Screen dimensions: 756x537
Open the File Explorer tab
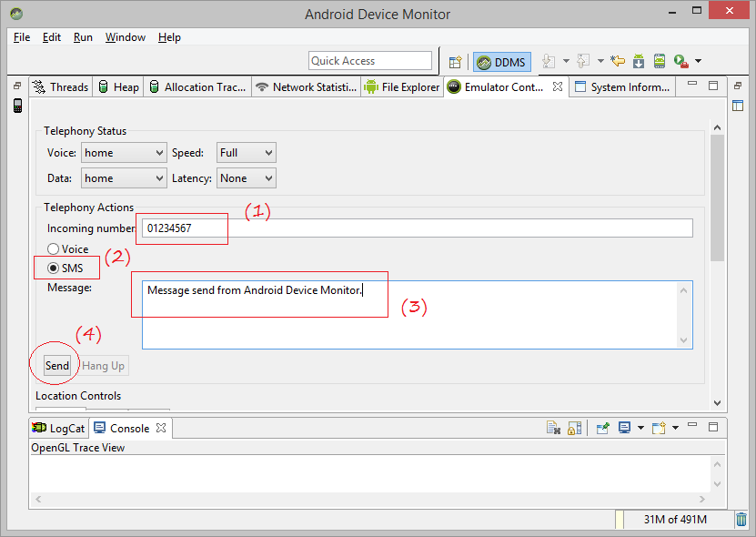tap(402, 87)
